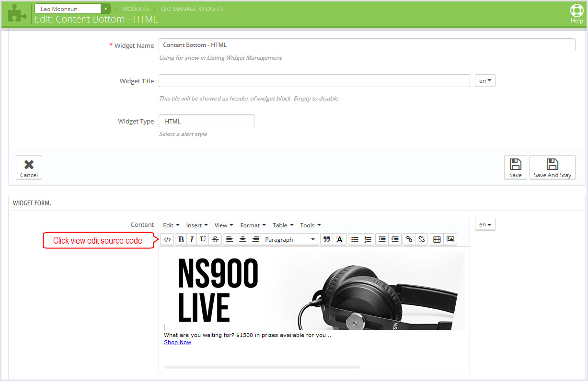Open the source code editor icon

[x=167, y=239]
